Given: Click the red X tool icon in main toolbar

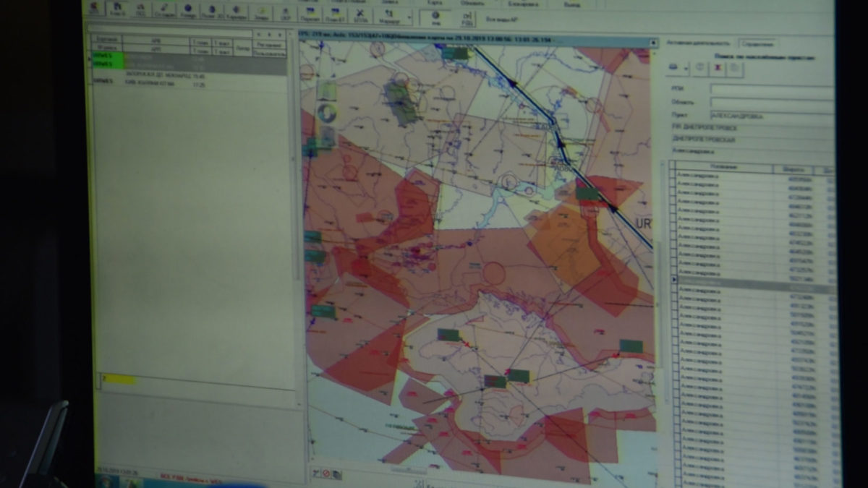Looking at the screenshot, I should coord(359,14).
